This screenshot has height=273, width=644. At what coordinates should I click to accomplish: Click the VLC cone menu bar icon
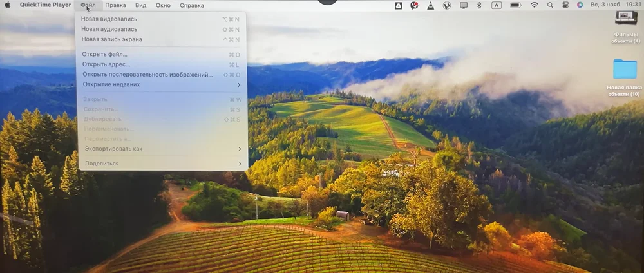pos(430,5)
